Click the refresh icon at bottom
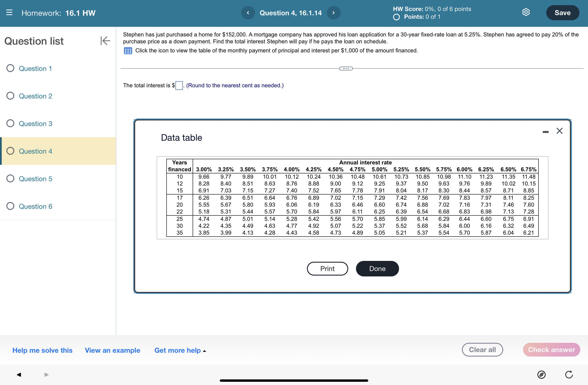 click(x=569, y=374)
